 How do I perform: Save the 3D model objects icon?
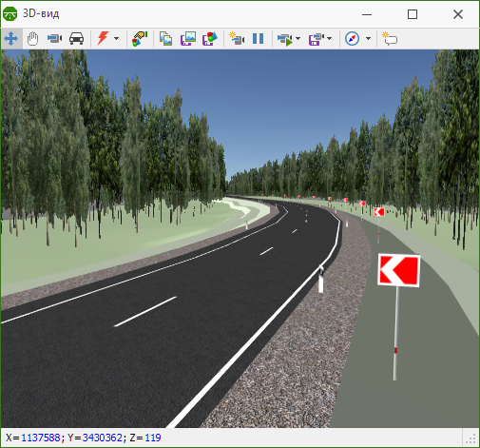[x=210, y=39]
